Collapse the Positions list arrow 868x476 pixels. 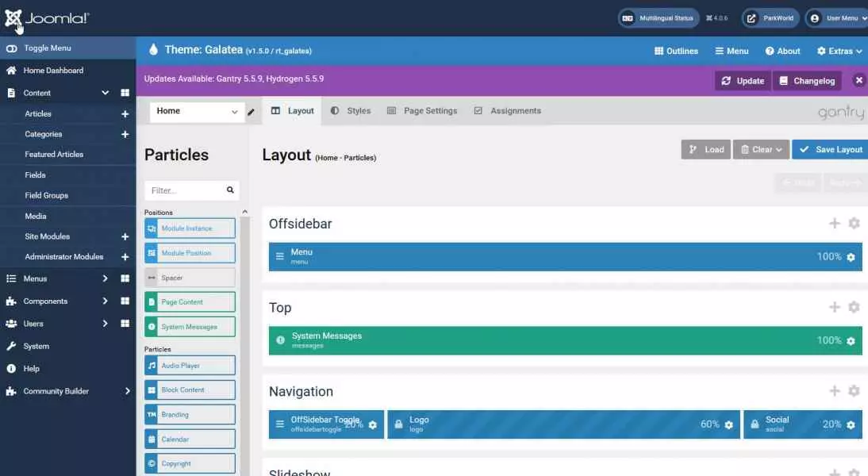(244, 212)
